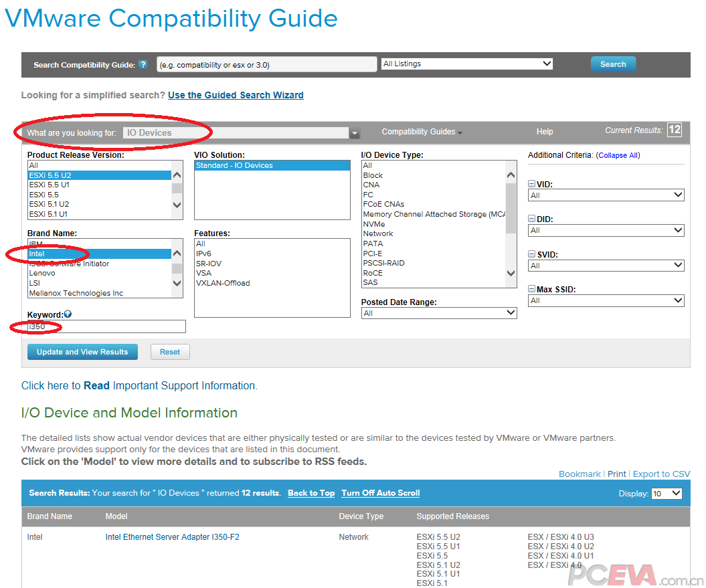
Task: Click scroll up arrow in Brand Name list
Action: point(177,254)
